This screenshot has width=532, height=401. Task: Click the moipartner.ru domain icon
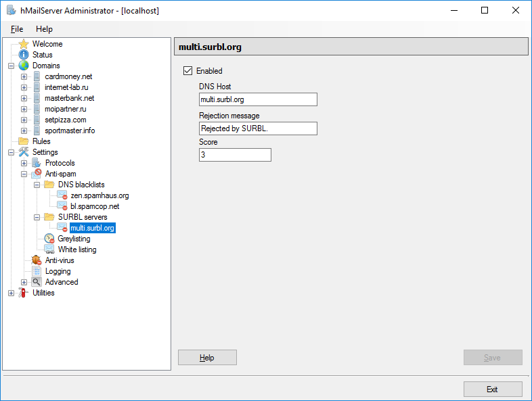[x=37, y=109]
